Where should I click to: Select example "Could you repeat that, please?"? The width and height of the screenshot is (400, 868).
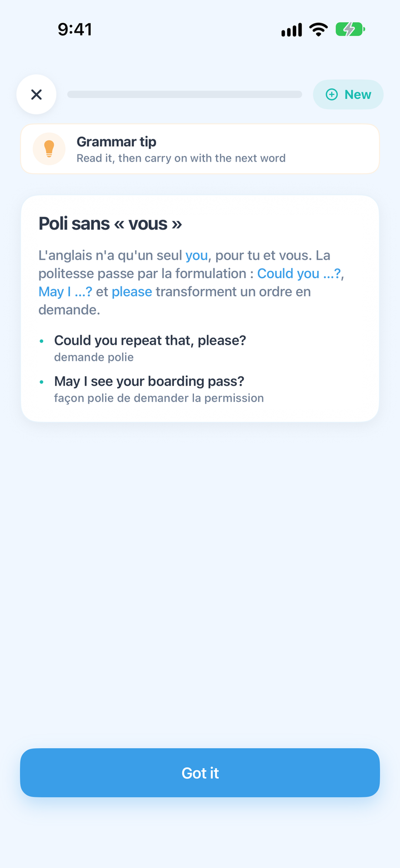pos(150,340)
